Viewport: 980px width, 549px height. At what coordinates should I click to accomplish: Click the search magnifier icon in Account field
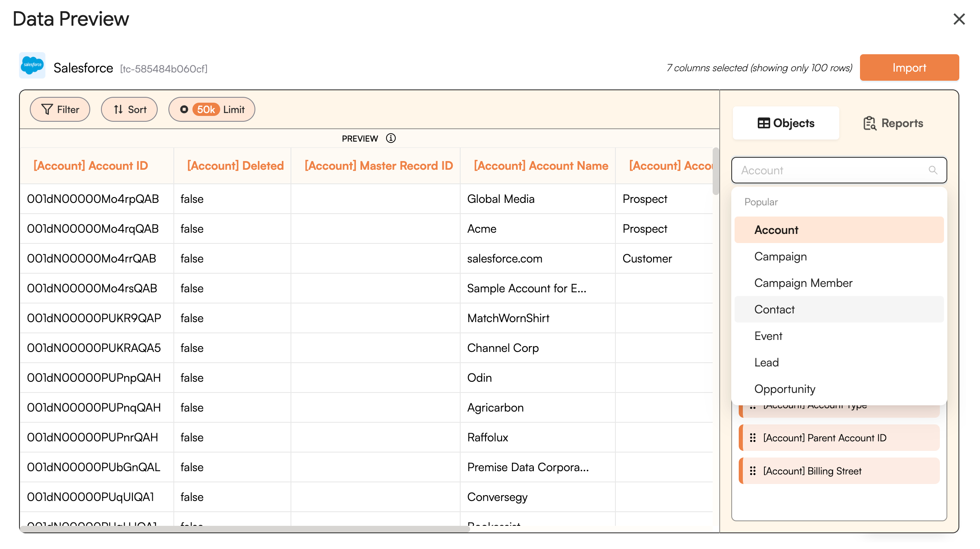click(x=933, y=170)
